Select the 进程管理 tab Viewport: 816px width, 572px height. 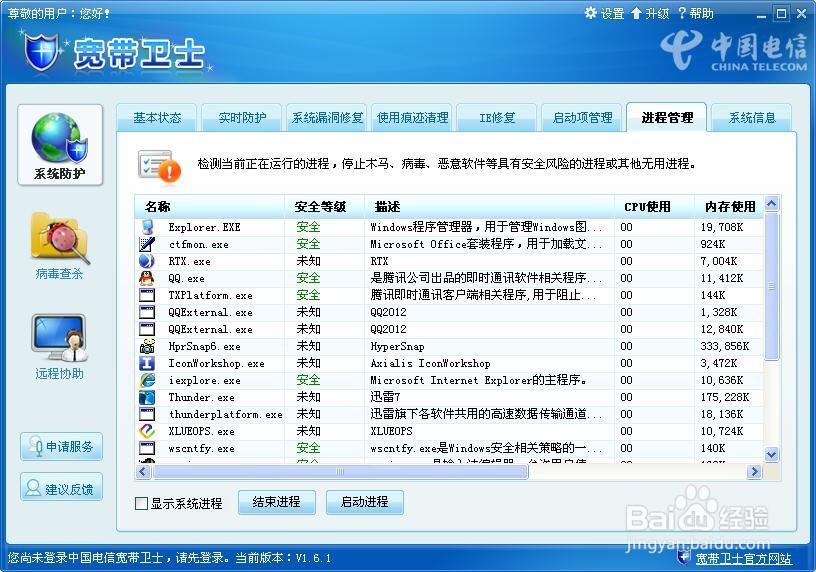point(667,118)
